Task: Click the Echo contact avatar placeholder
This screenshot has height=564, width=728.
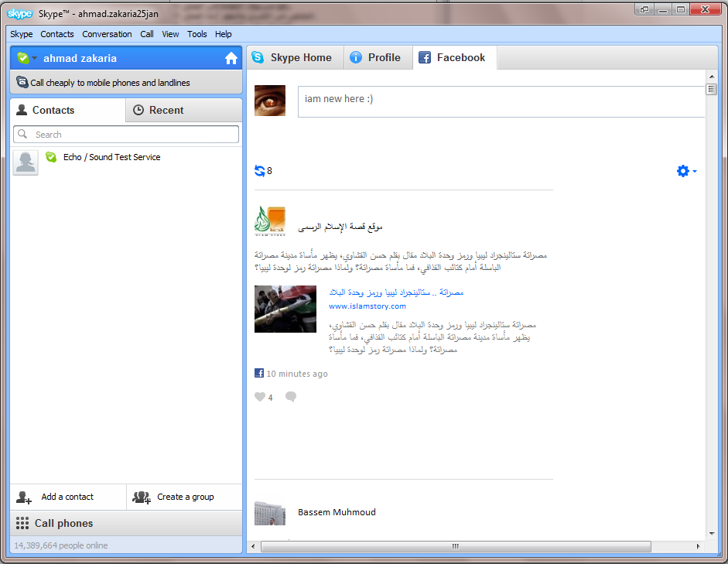Action: coord(26,162)
